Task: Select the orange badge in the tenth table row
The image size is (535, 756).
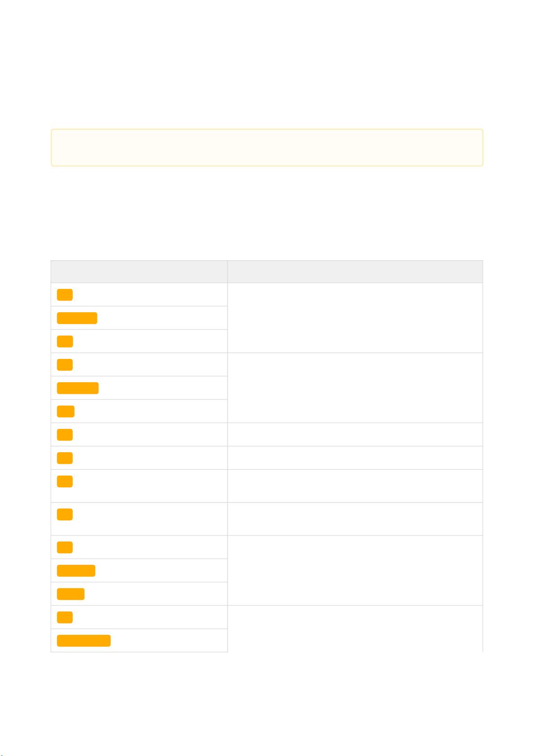Action: (x=65, y=514)
